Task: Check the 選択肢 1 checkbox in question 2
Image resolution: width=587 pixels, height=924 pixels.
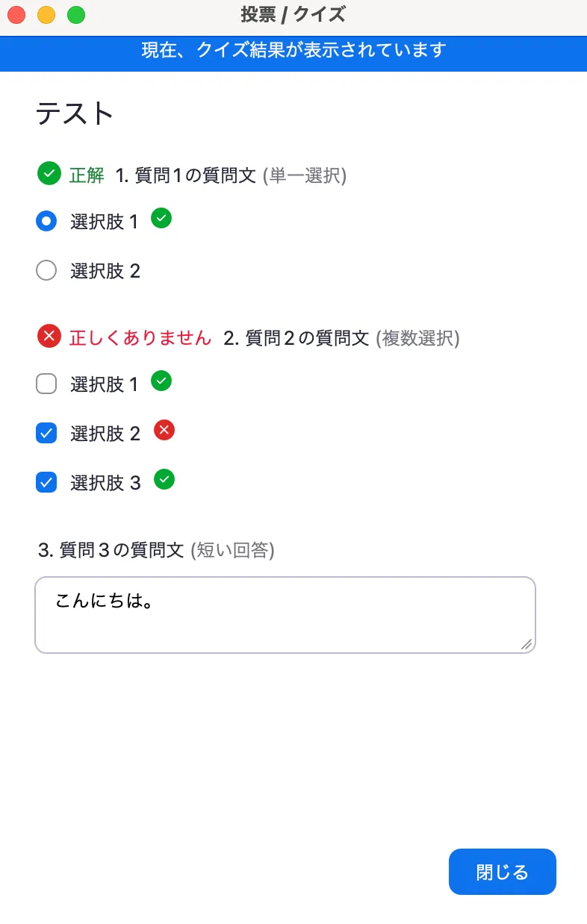Action: (46, 384)
